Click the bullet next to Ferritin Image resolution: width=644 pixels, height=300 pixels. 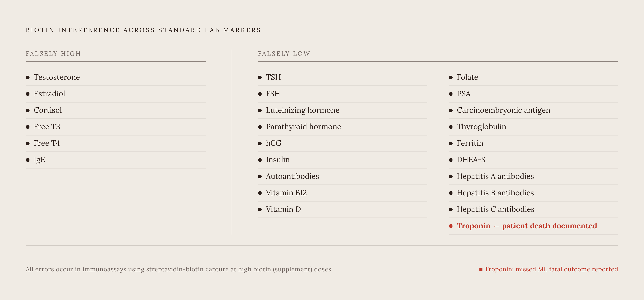pyautogui.click(x=451, y=144)
